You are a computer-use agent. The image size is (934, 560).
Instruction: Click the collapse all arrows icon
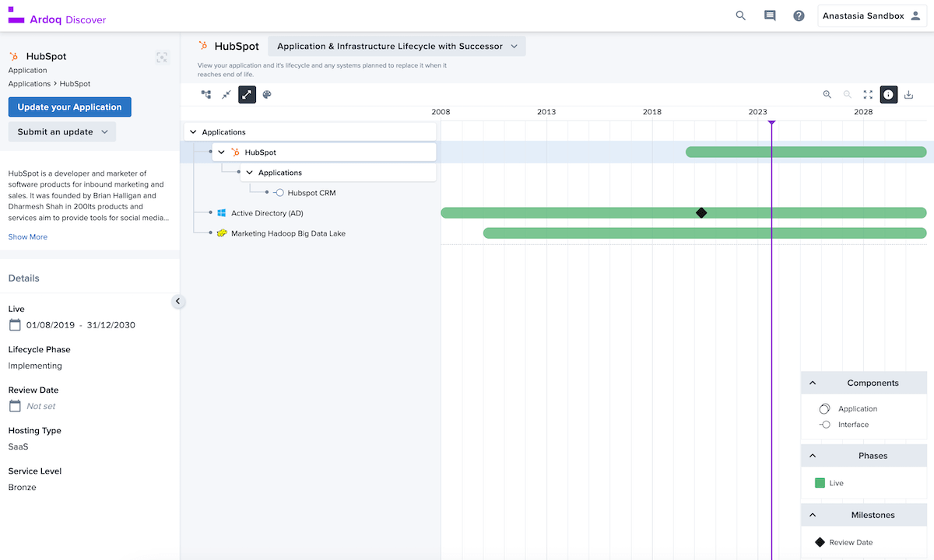pyautogui.click(x=226, y=95)
